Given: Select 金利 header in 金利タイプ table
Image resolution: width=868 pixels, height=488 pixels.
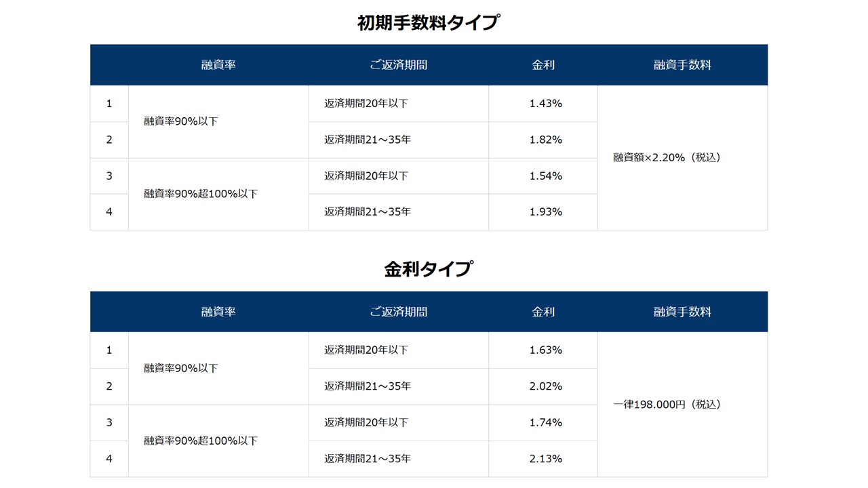Looking at the screenshot, I should 543,312.
